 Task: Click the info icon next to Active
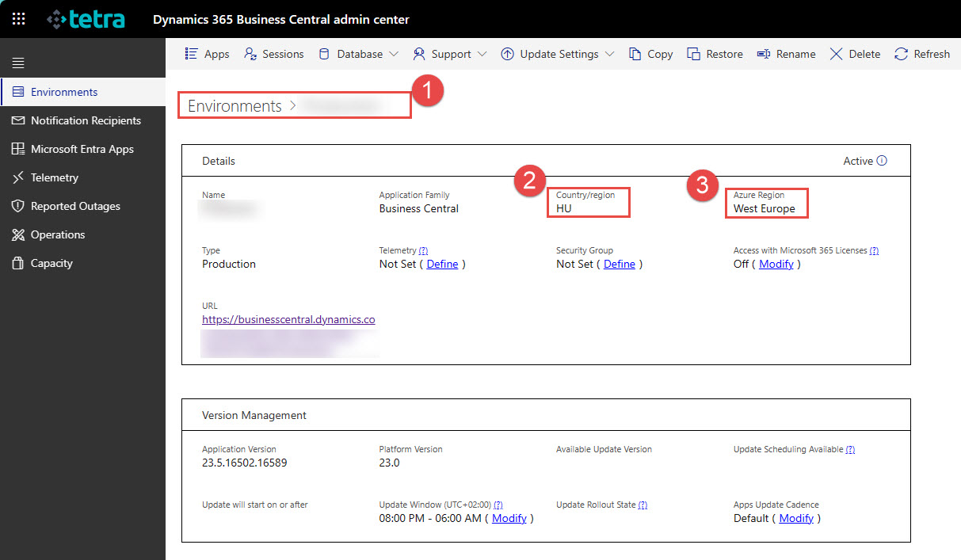coord(882,161)
